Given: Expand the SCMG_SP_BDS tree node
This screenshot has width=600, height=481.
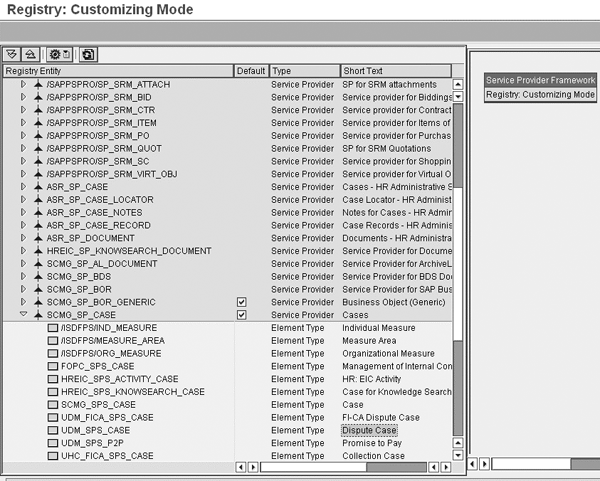Looking at the screenshot, I should (x=24, y=276).
